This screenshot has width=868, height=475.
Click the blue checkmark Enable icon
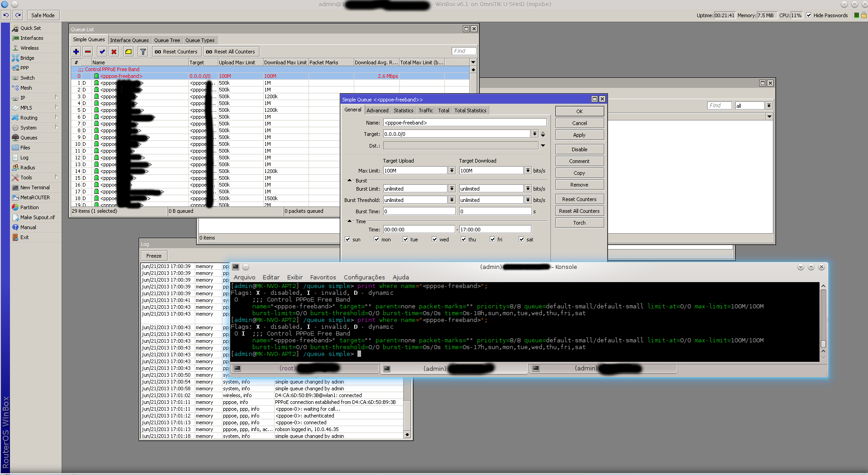tap(102, 52)
